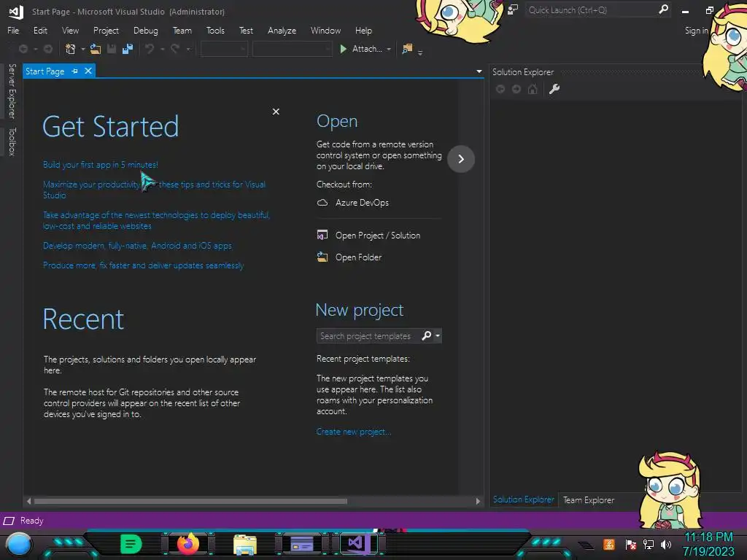Viewport: 747px width, 560px height.
Task: Expand the Redo history dropdown arrow
Action: click(188, 49)
